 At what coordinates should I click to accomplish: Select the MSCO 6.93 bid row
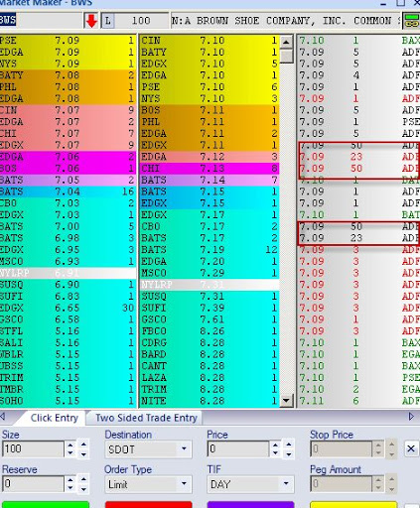click(x=68, y=261)
